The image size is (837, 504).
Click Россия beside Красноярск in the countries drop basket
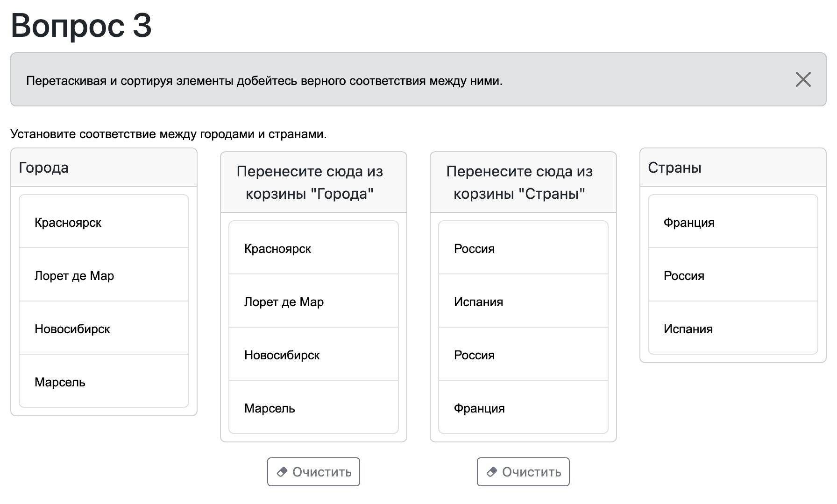tap(523, 248)
